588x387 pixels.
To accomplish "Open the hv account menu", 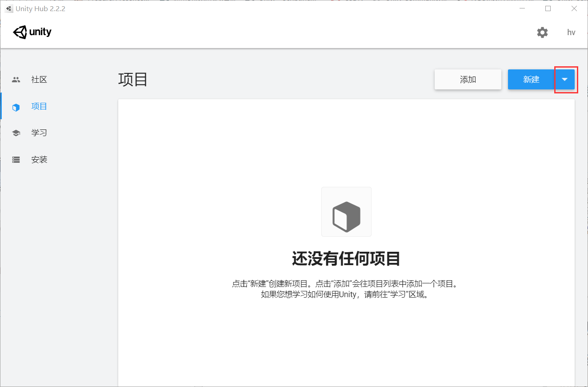I will pyautogui.click(x=571, y=32).
